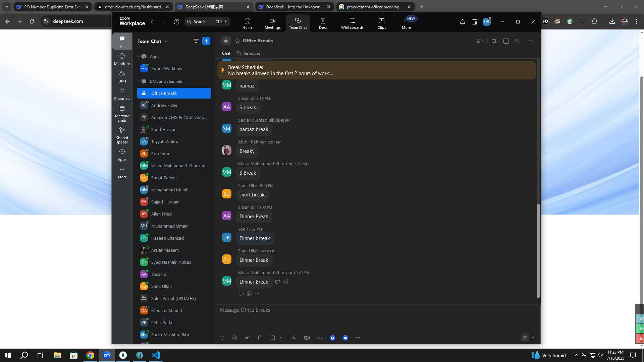Attach a file to message

click(x=260, y=338)
